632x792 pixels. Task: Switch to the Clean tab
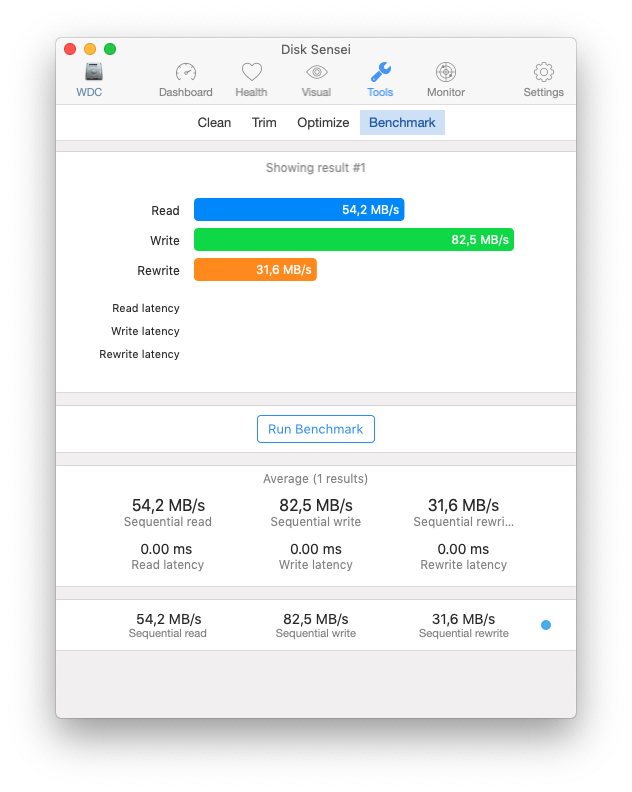(x=214, y=123)
